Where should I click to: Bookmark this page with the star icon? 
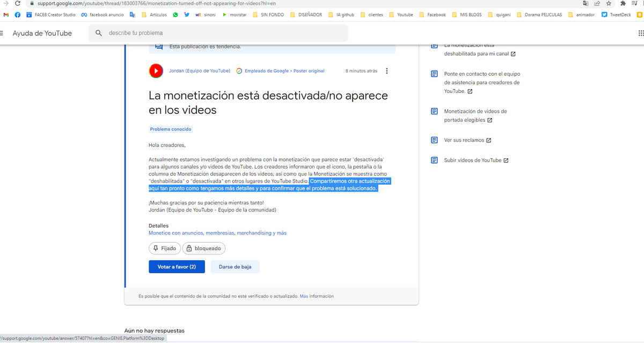(609, 4)
